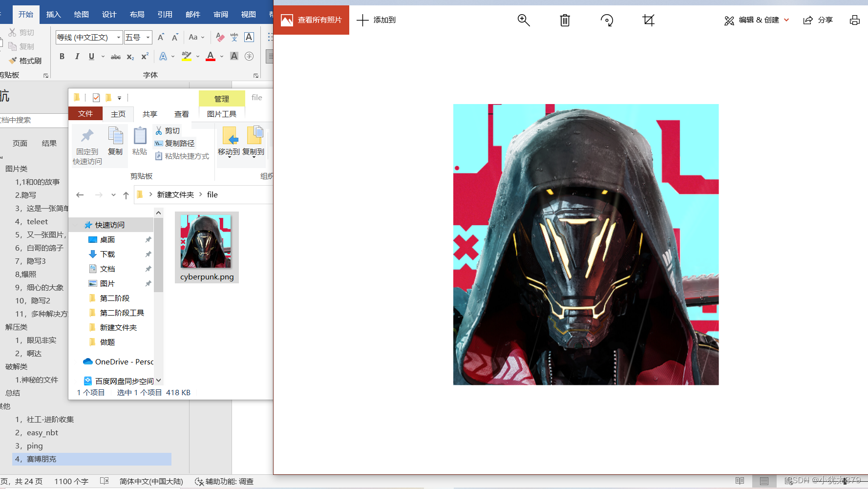Viewport: 868px width, 489px height.
Task: Open the recent locations dropdown in Explorer
Action: click(113, 195)
